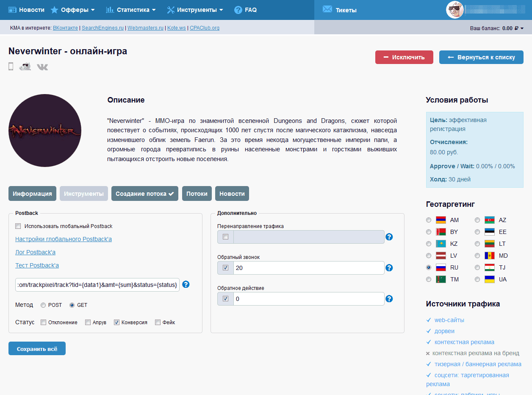Click the Russian flag icon

click(441, 267)
